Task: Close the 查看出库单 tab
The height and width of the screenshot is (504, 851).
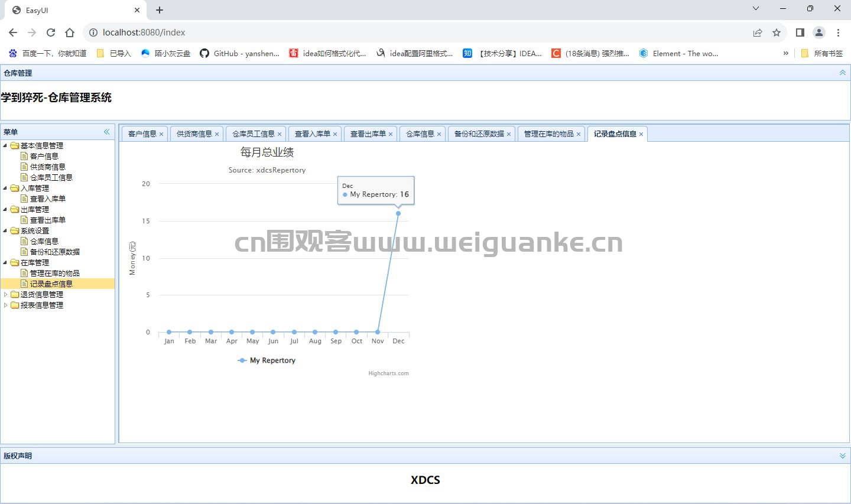Action: pos(391,134)
